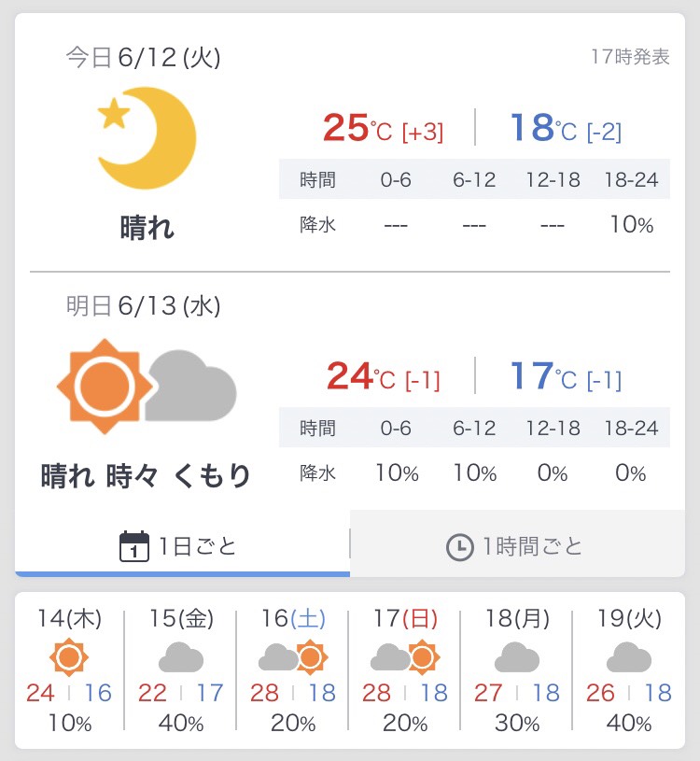The height and width of the screenshot is (761, 700).
Task: Click the 明日 6/13 (水) heading
Action: tap(143, 305)
